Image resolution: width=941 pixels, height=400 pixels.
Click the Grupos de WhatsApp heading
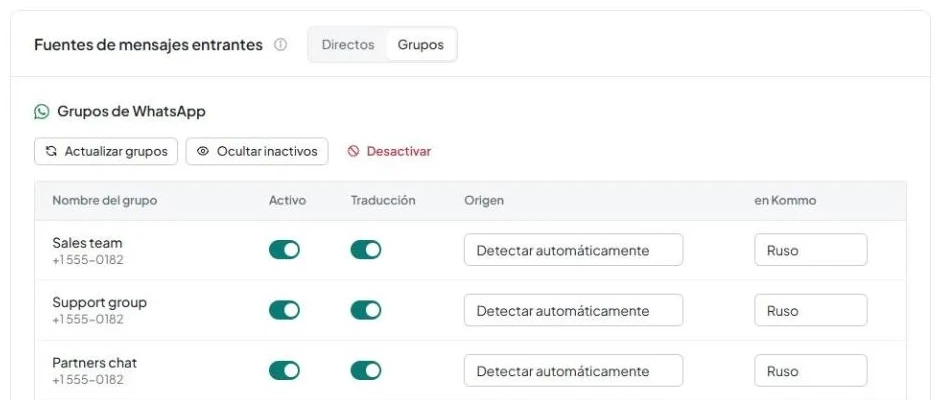pyautogui.click(x=131, y=112)
